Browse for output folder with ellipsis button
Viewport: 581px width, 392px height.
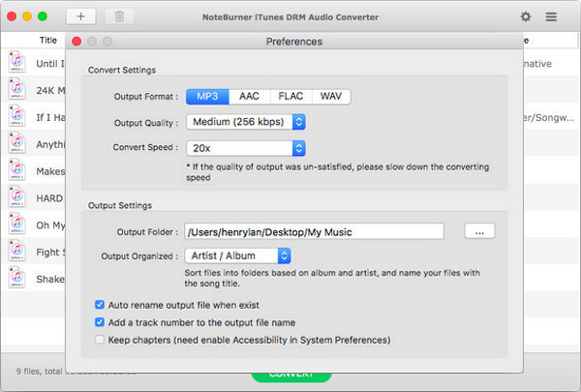(479, 231)
